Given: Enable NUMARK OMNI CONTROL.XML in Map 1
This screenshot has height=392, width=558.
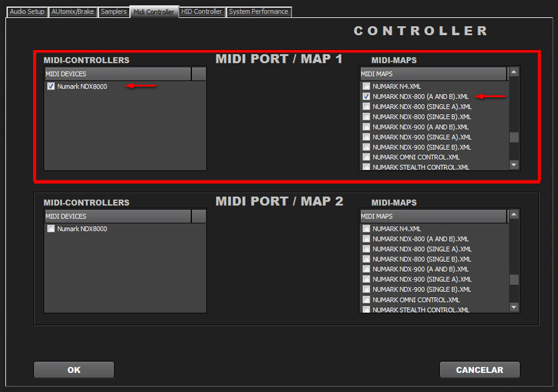Looking at the screenshot, I should pos(366,158).
